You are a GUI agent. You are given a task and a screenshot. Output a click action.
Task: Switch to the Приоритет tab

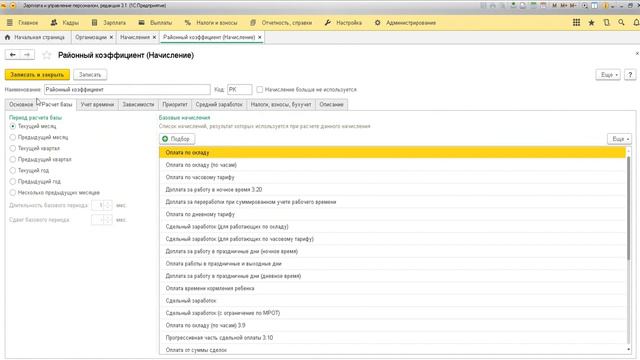coord(175,104)
